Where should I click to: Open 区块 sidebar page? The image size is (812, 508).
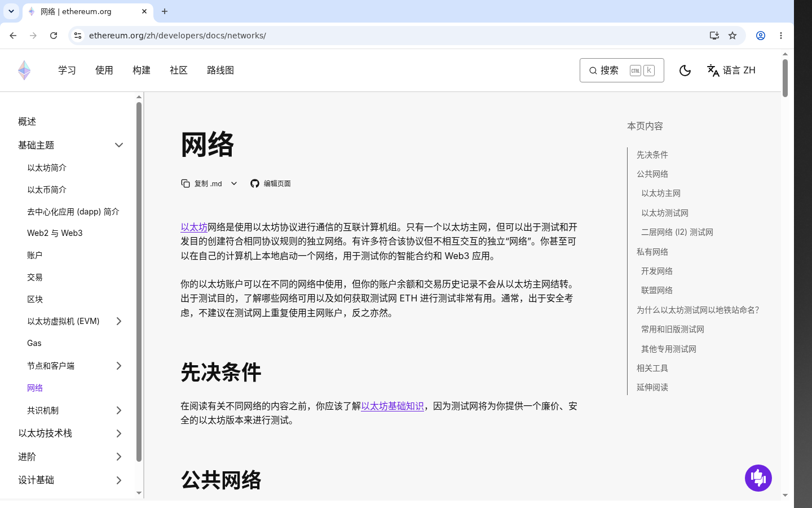pyautogui.click(x=35, y=299)
